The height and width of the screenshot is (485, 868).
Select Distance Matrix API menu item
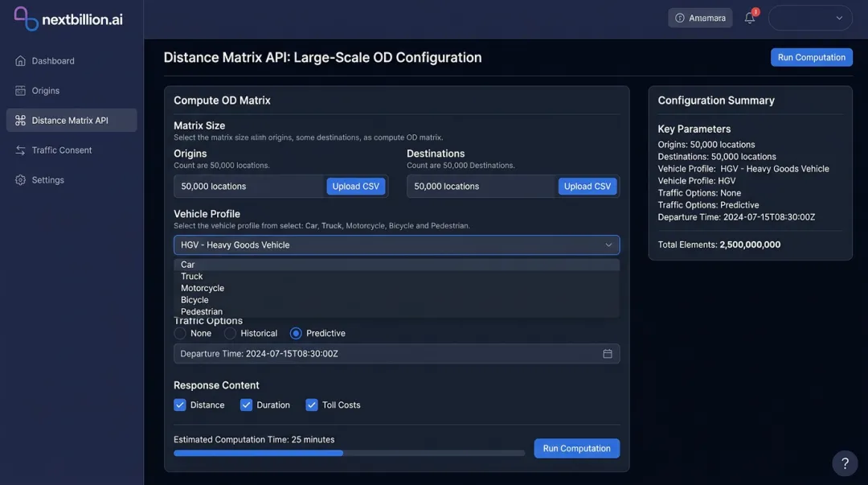point(72,121)
